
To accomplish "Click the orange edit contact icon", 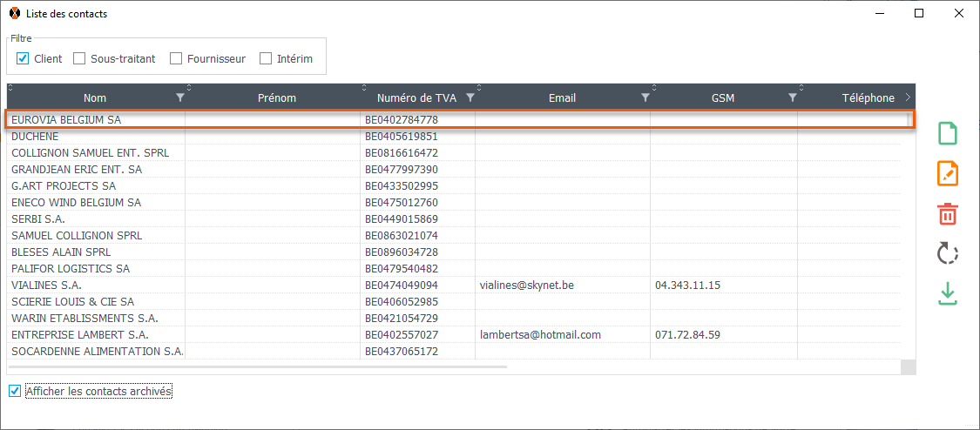I will [947, 173].
